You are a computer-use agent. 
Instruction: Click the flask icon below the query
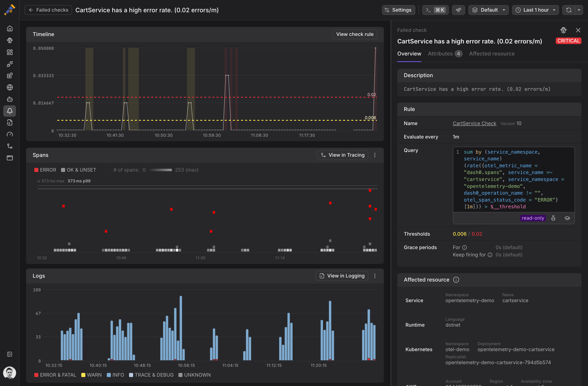553,218
